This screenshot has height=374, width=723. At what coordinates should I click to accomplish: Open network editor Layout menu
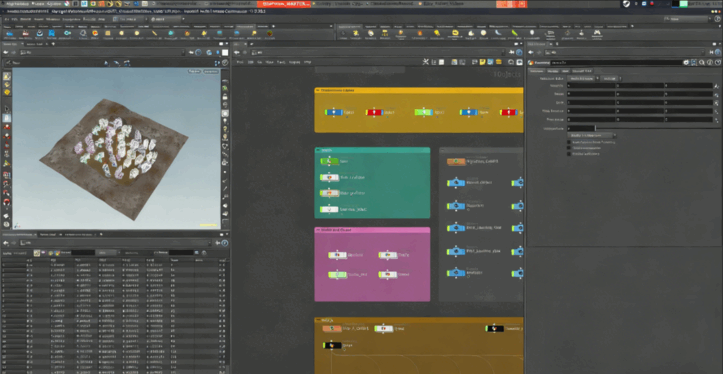point(294,62)
